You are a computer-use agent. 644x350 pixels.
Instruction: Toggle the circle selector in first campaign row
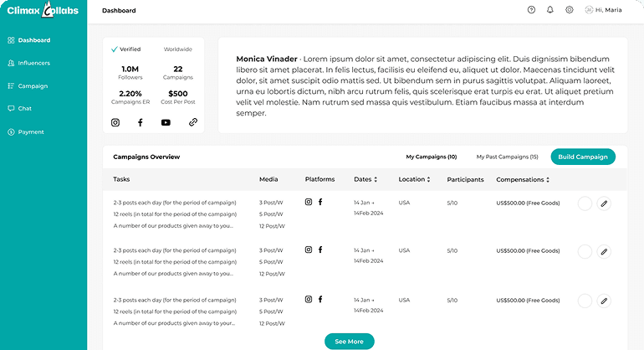[585, 203]
